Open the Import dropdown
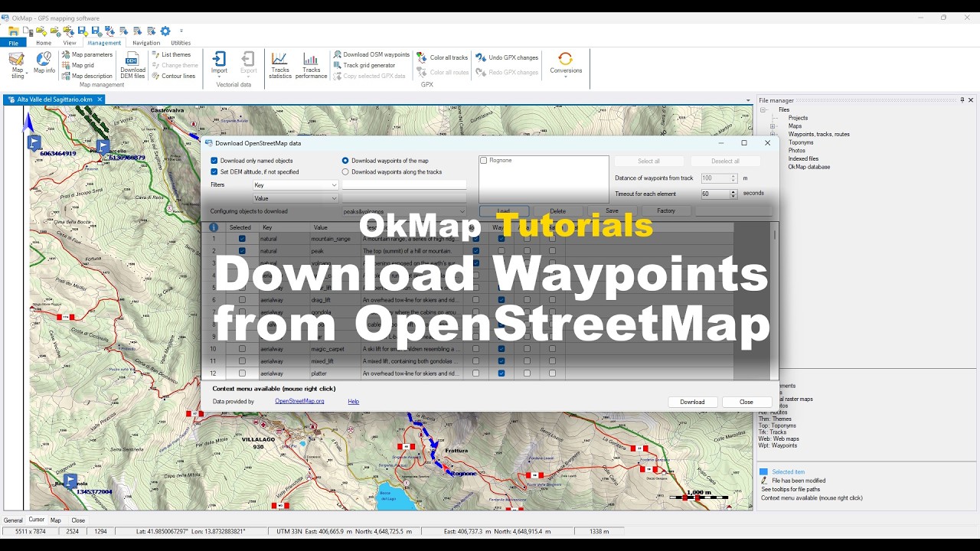980x551 pixels. (x=219, y=66)
